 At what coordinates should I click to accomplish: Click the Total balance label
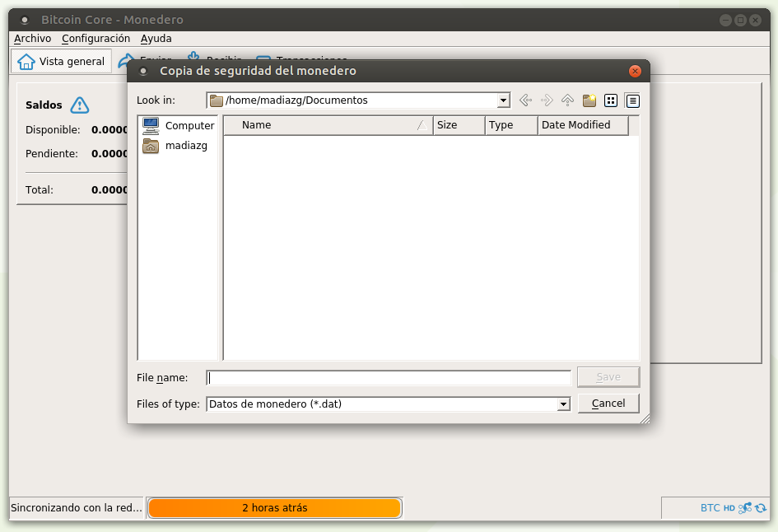(x=40, y=190)
